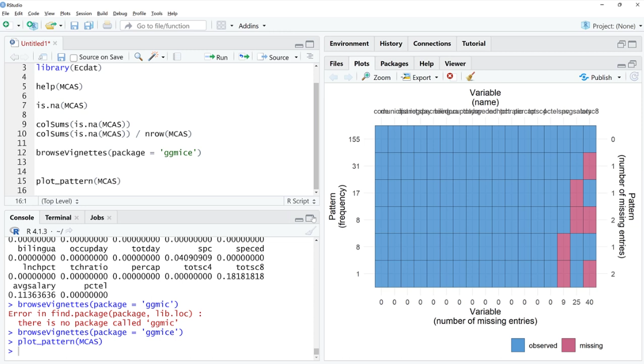Click the clear console broom icon
This screenshot has height=364, width=644.
click(311, 231)
